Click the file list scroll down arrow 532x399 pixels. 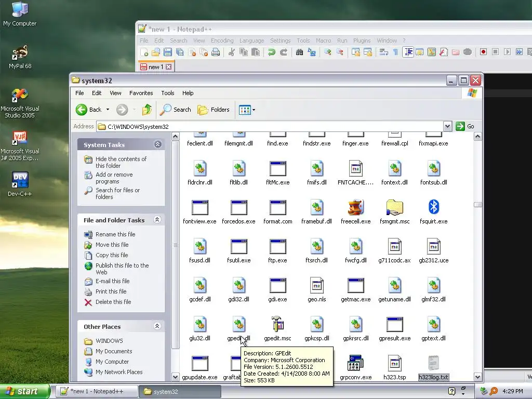[478, 377]
